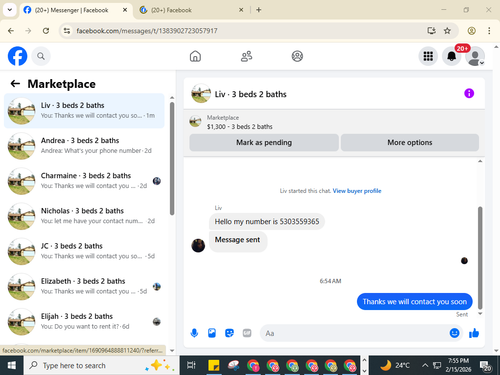Screen dimensions: 500x375
Task: Click the listing thumbnail in the chat header
Action: 201,93
